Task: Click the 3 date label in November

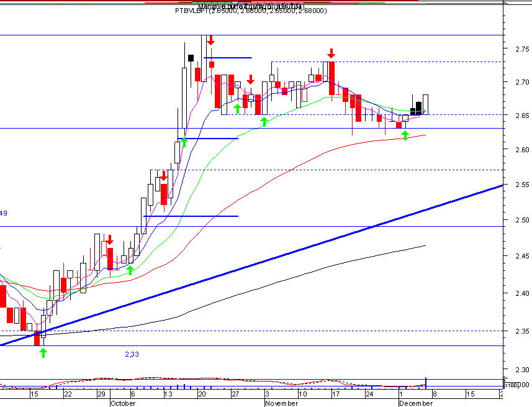Action: tap(268, 394)
